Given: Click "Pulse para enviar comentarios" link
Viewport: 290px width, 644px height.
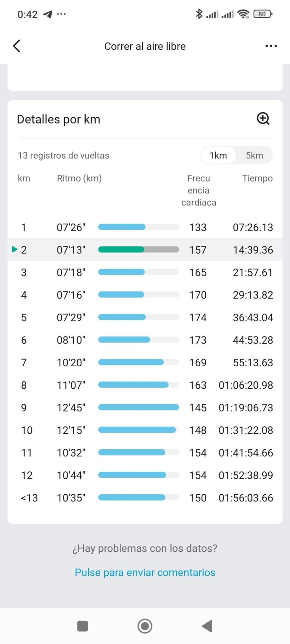Looking at the screenshot, I should [x=145, y=572].
